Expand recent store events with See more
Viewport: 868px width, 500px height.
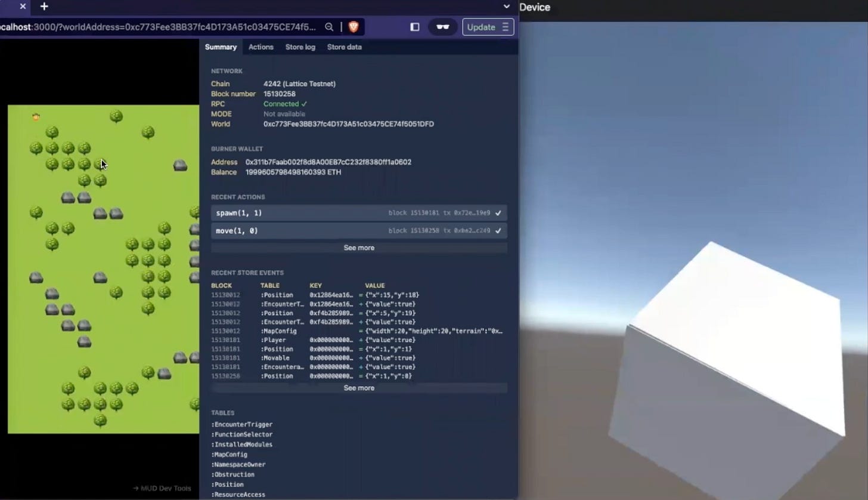[x=358, y=387]
